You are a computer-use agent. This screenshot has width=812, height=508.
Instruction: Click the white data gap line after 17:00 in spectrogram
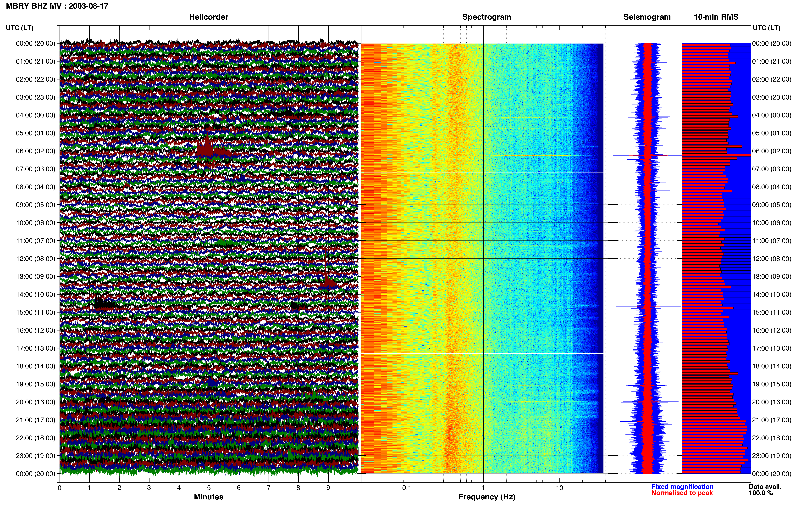482,353
